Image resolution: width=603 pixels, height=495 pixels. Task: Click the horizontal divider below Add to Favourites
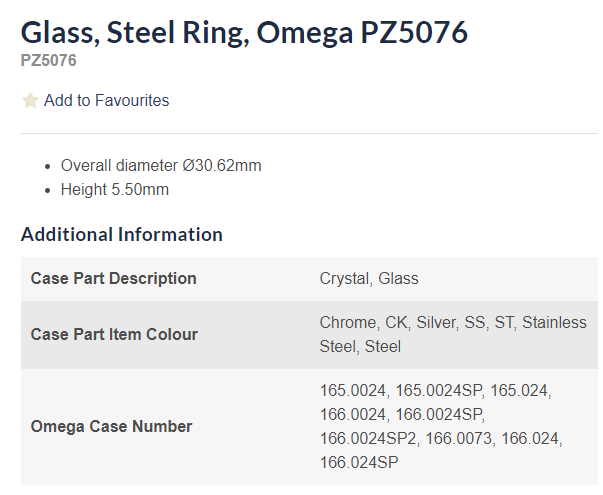[310, 133]
